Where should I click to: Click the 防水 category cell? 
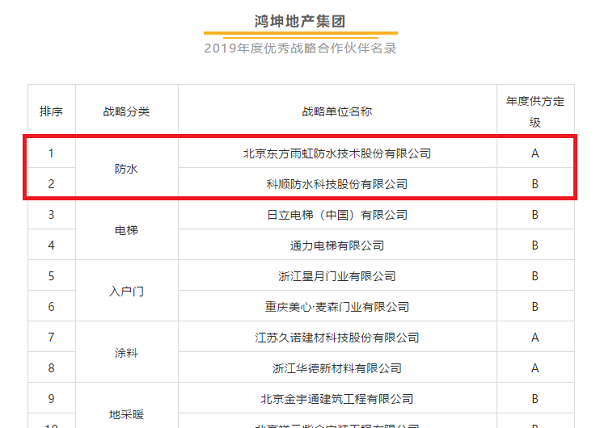pyautogui.click(x=126, y=169)
